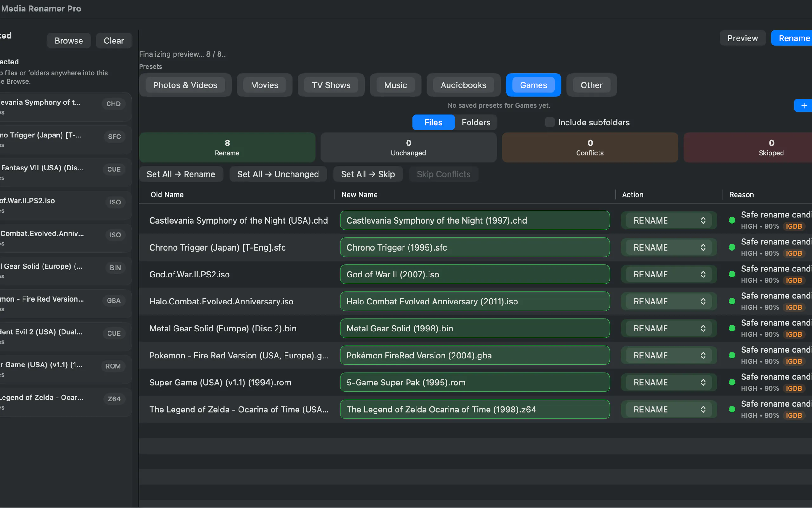Edit new name field Metal Gear Solid (1998).bin

(x=475, y=329)
